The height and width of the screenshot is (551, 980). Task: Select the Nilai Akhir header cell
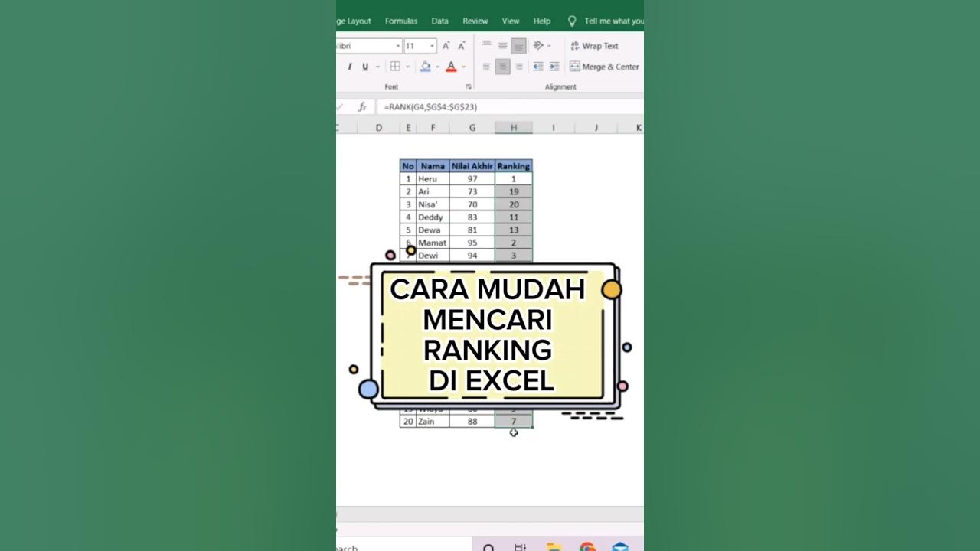[472, 166]
